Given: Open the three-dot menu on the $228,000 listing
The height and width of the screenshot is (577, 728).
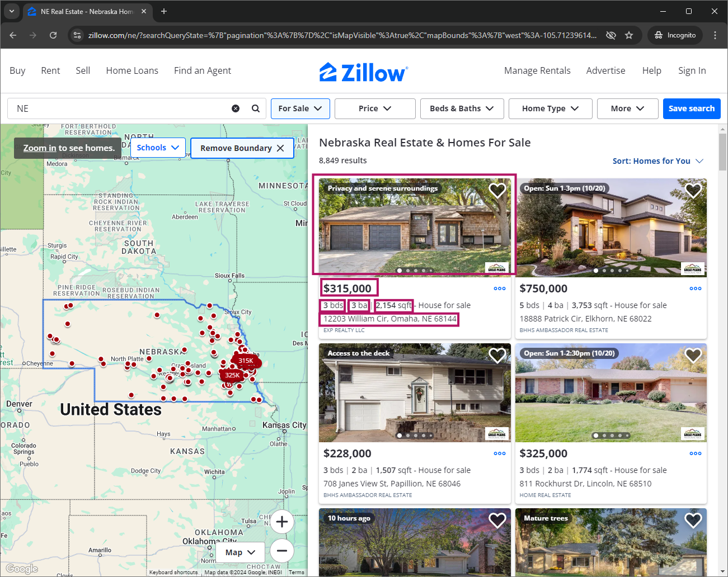Looking at the screenshot, I should [x=499, y=453].
